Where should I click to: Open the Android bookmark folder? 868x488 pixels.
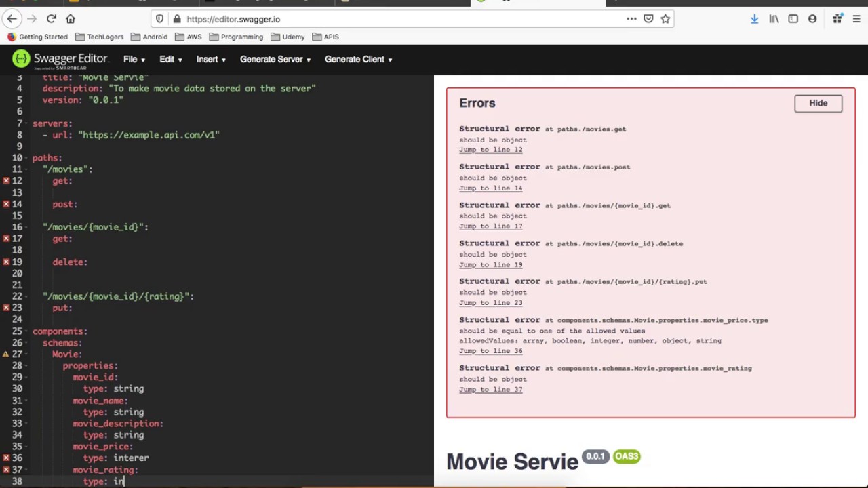coord(149,37)
